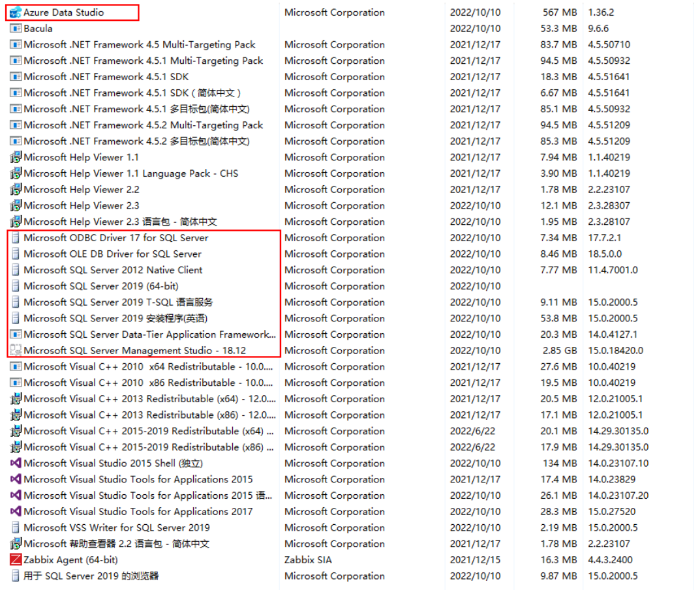Select Microsoft Help Viewer 2.3 语言包 entry
Viewport: 700px width, 590px height.
click(120, 222)
